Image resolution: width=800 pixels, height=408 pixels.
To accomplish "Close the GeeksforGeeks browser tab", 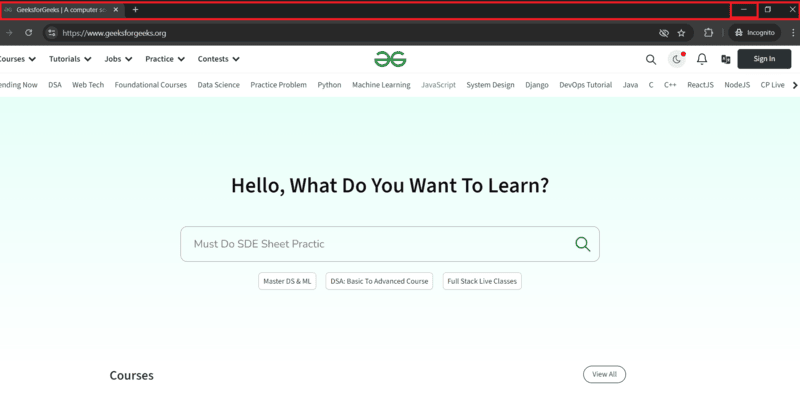I will (x=116, y=10).
